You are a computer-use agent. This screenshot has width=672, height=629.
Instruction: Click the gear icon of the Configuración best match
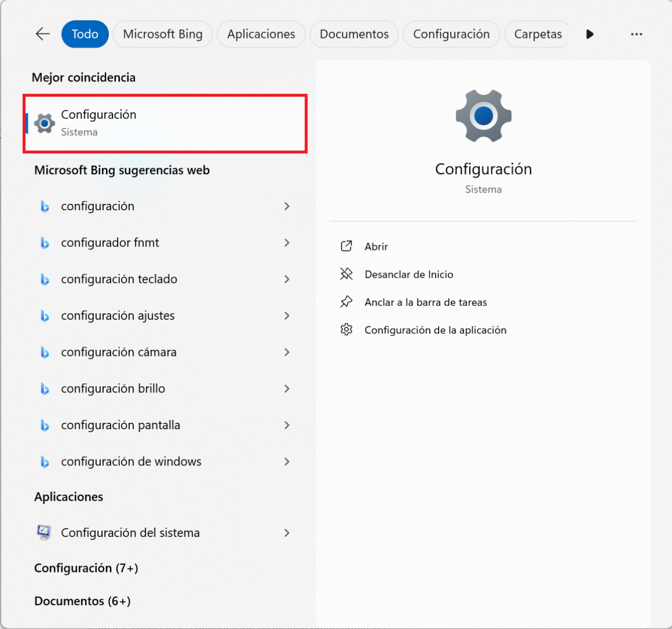coord(44,123)
